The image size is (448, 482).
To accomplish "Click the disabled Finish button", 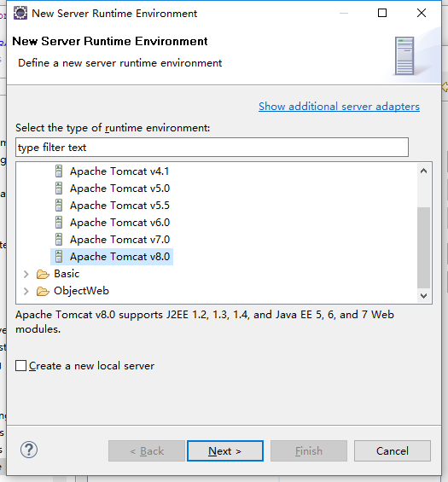I will pos(309,451).
